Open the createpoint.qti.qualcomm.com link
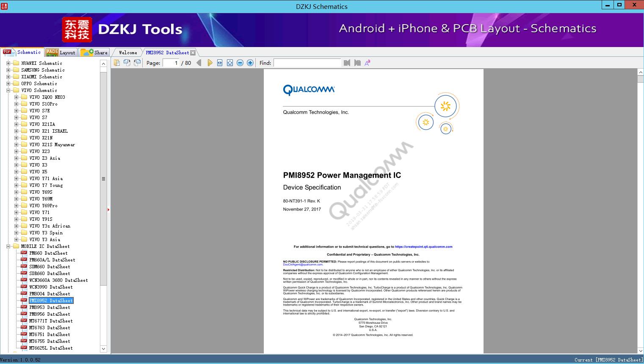Viewport: 644px width, 364px height. tap(423, 246)
